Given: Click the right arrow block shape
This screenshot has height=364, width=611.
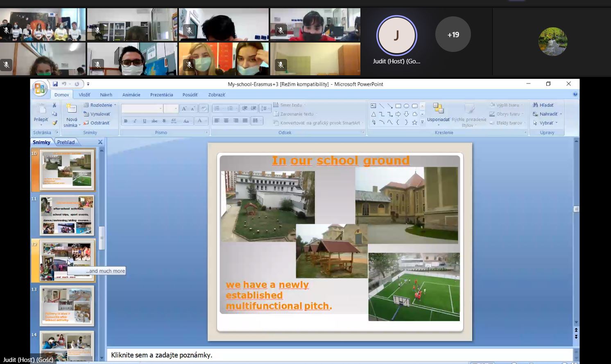Looking at the screenshot, I should [398, 114].
